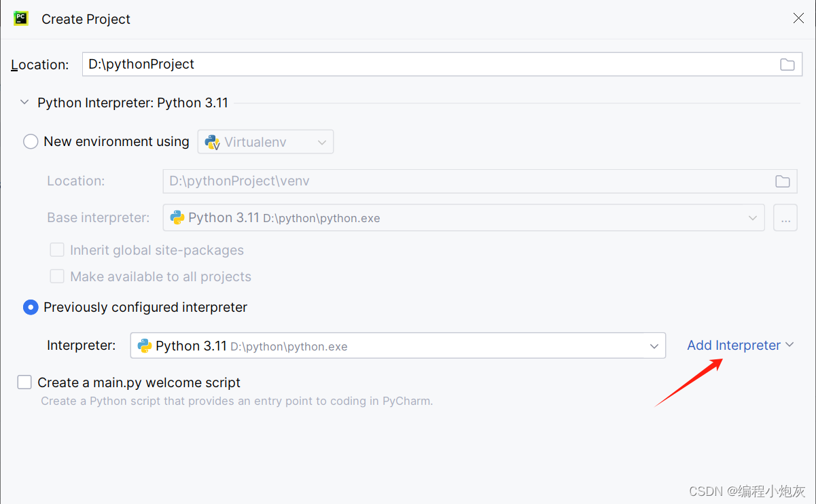Open the Interpreter selection dropdown

tap(654, 345)
